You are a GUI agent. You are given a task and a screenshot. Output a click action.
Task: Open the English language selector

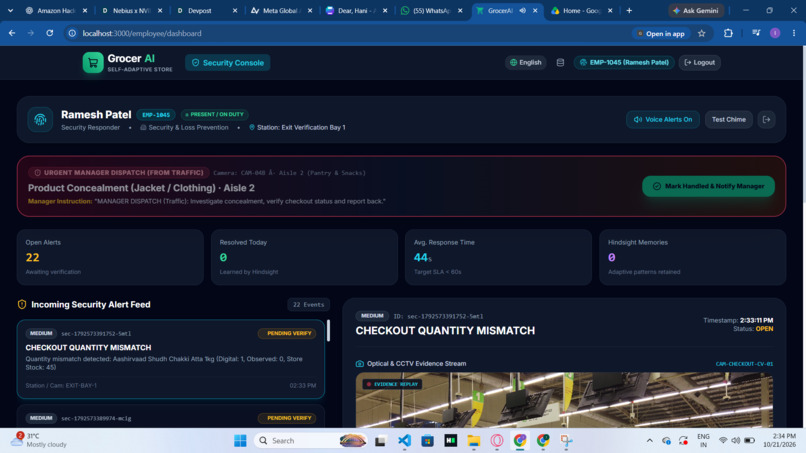[525, 62]
